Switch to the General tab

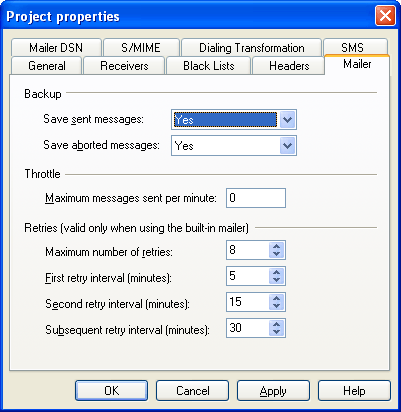point(47,66)
